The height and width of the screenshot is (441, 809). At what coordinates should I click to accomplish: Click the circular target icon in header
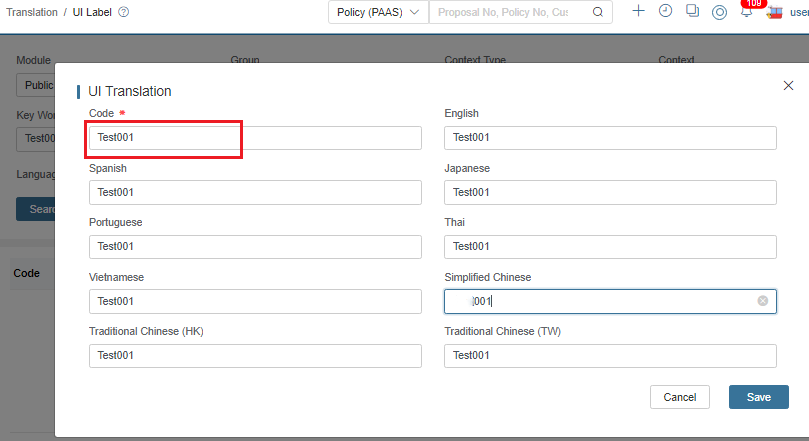coord(719,12)
